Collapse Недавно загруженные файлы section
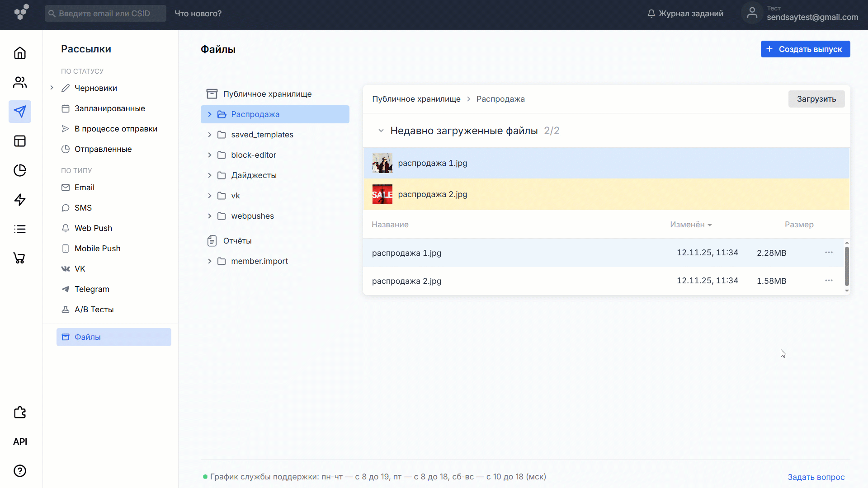Viewport: 868px width, 488px height. 381,131
